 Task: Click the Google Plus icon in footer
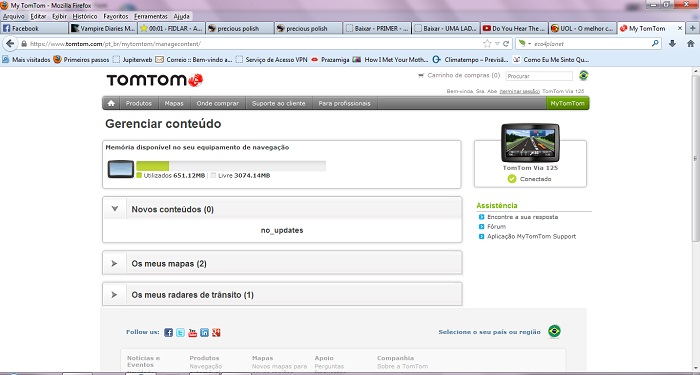pos(217,333)
